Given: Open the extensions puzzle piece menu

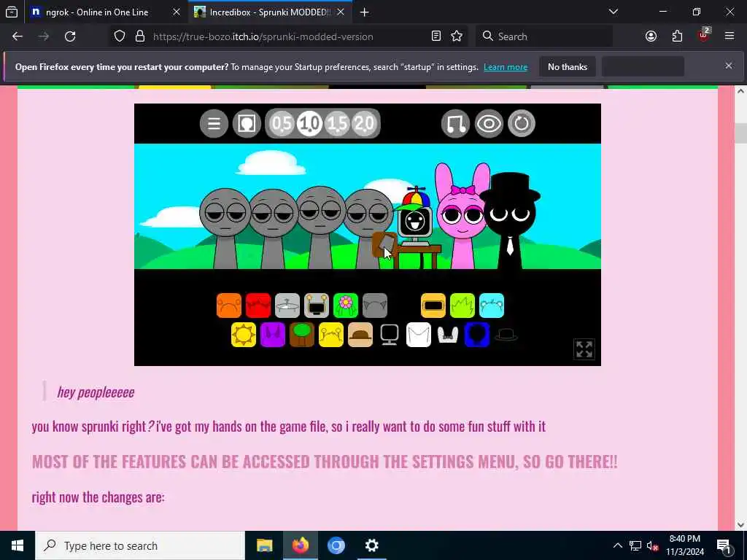Looking at the screenshot, I should [x=678, y=36].
